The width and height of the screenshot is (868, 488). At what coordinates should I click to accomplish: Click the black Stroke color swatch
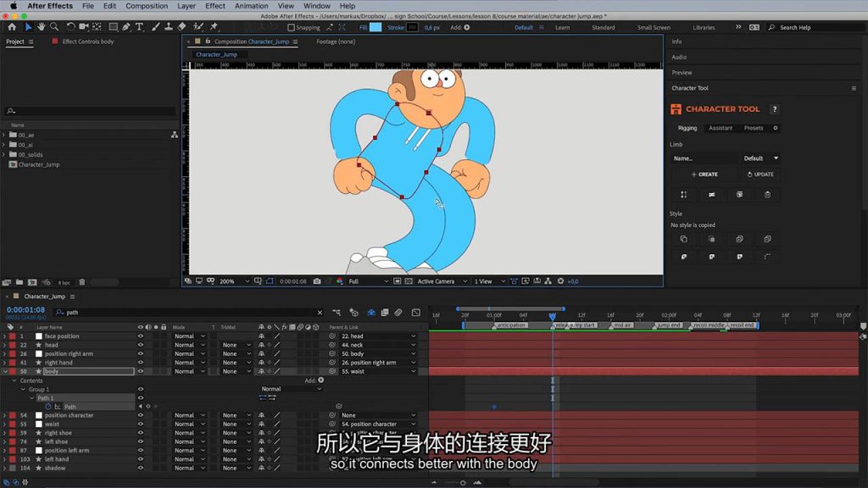(x=413, y=27)
